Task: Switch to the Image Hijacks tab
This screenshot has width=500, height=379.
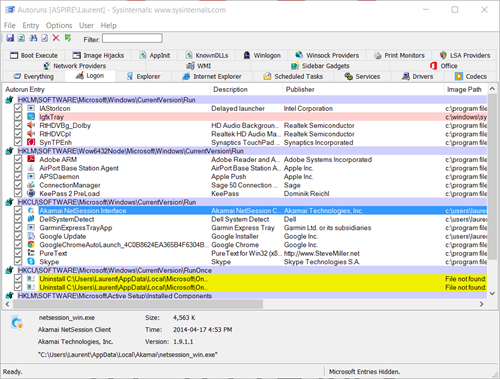Action: pos(99,55)
